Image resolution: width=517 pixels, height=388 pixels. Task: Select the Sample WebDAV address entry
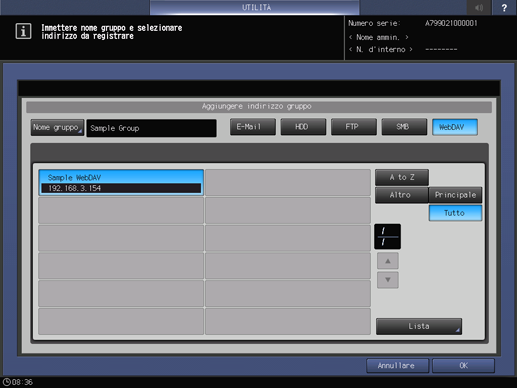pos(121,182)
